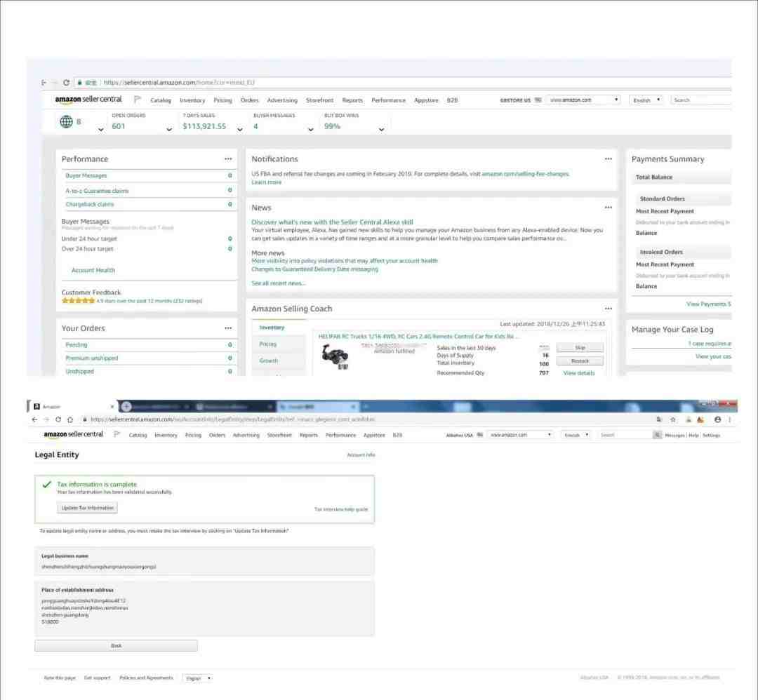The height and width of the screenshot is (700, 758).
Task: Open the Amazon Selling Coach three-dot menu
Action: 608,309
